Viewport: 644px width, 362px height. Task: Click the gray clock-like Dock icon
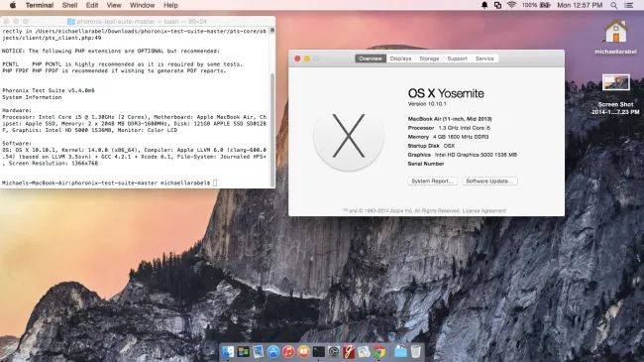pos(334,352)
